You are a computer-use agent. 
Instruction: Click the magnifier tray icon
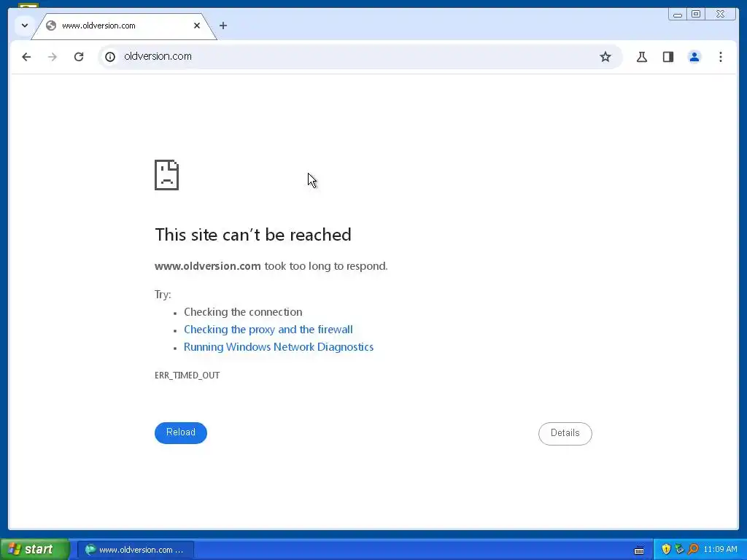(x=693, y=550)
